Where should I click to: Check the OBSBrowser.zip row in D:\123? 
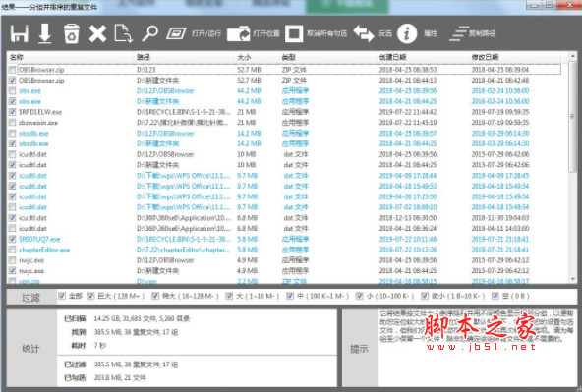12,70
